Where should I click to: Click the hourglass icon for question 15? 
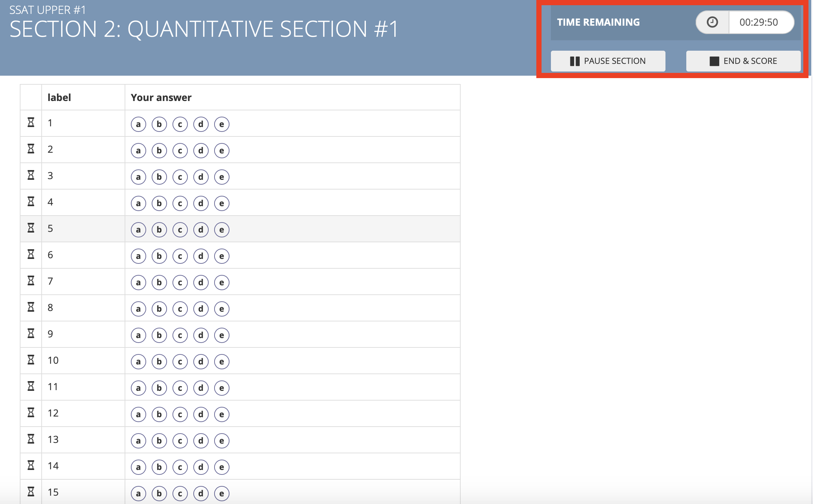pyautogui.click(x=31, y=492)
